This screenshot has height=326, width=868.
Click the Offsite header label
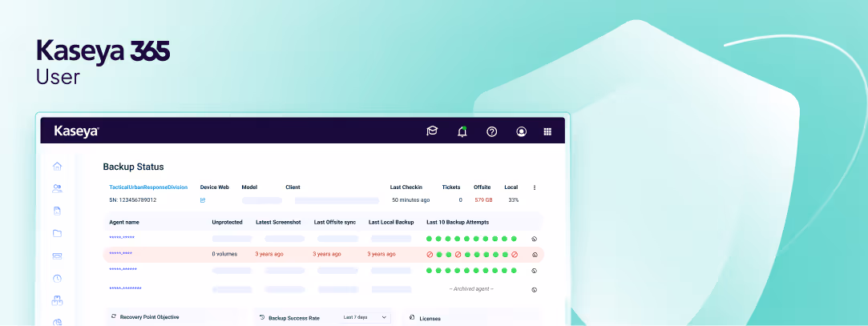(482, 187)
